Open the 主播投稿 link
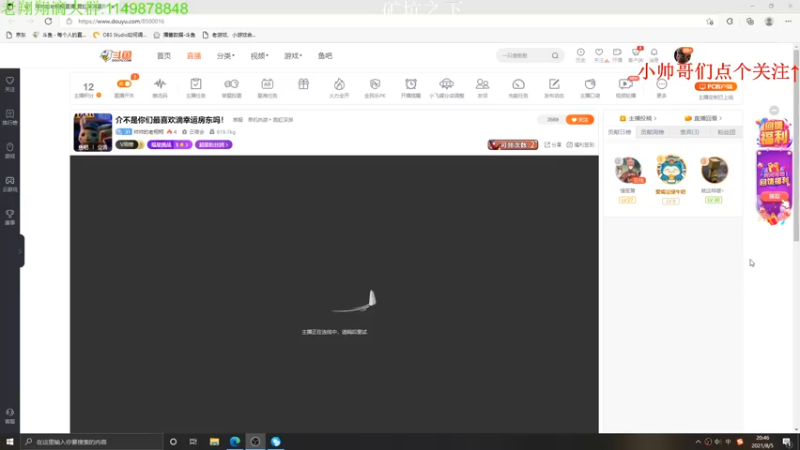 (x=638, y=118)
